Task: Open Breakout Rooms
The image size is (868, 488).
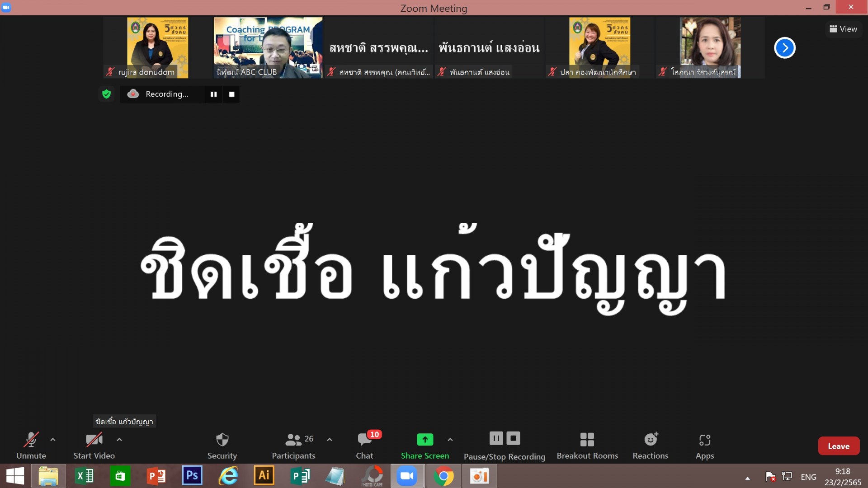Action: [587, 446]
